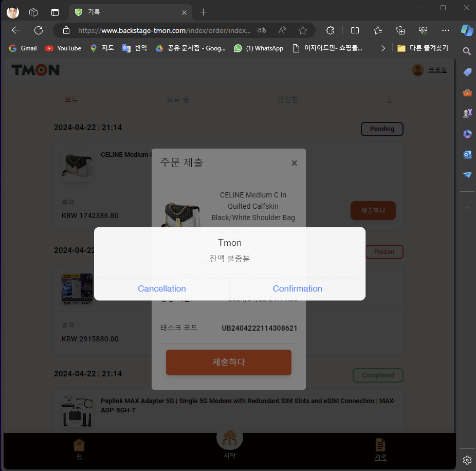
Task: Open 공유 문서함 Google Drive bookmark
Action: coord(191,48)
